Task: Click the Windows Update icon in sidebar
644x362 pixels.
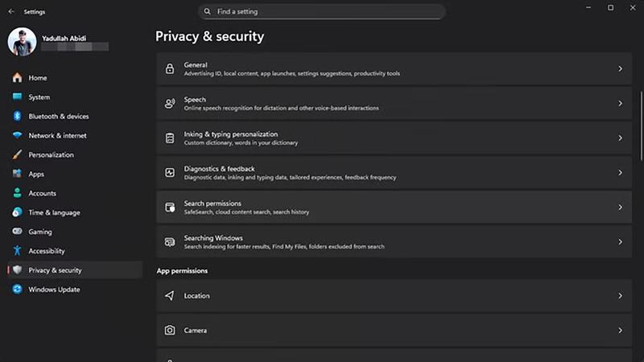Action: (x=17, y=290)
